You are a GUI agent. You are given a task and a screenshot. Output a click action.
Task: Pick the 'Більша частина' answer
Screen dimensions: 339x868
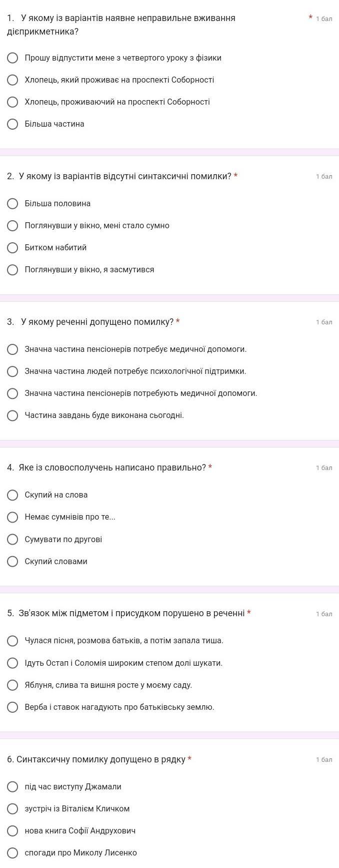pyautogui.click(x=13, y=124)
